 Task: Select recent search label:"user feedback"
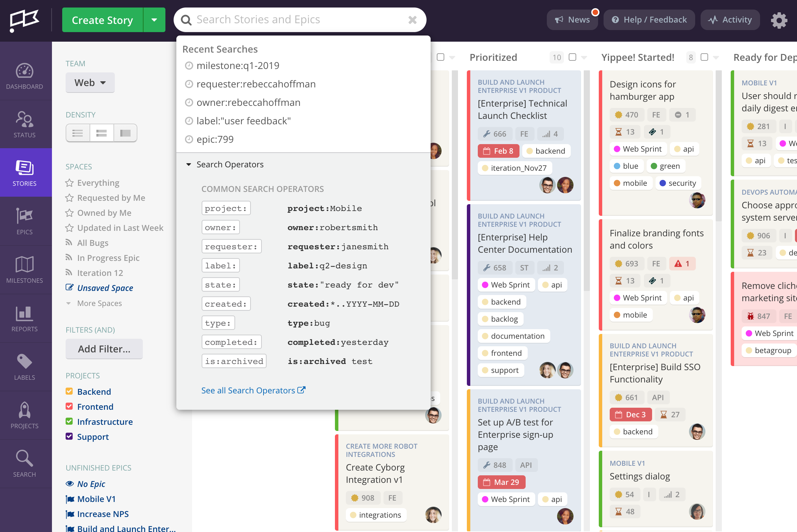[x=244, y=121]
